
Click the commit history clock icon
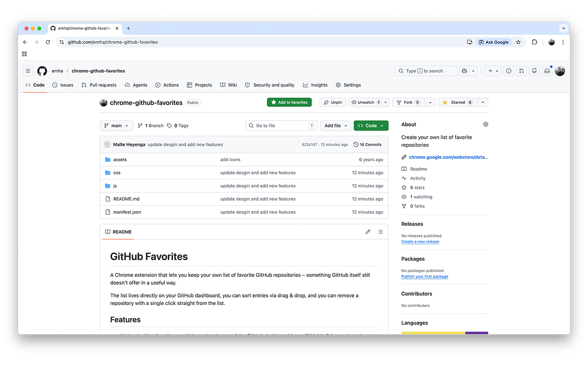click(x=356, y=144)
